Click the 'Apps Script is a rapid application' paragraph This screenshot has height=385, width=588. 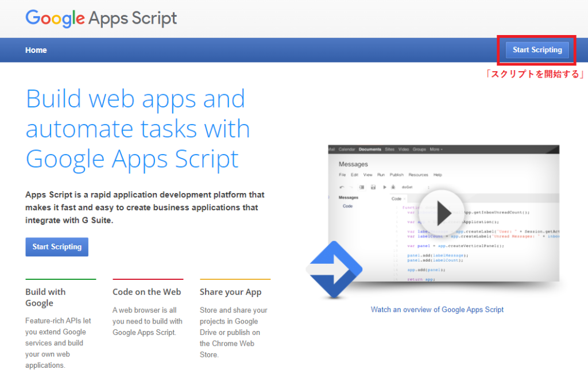point(145,207)
